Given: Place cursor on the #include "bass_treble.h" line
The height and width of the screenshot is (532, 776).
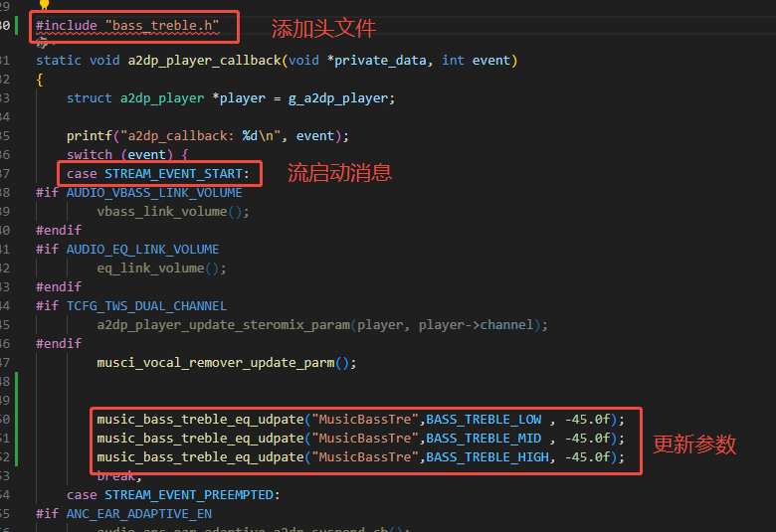Looking at the screenshot, I should 127,26.
